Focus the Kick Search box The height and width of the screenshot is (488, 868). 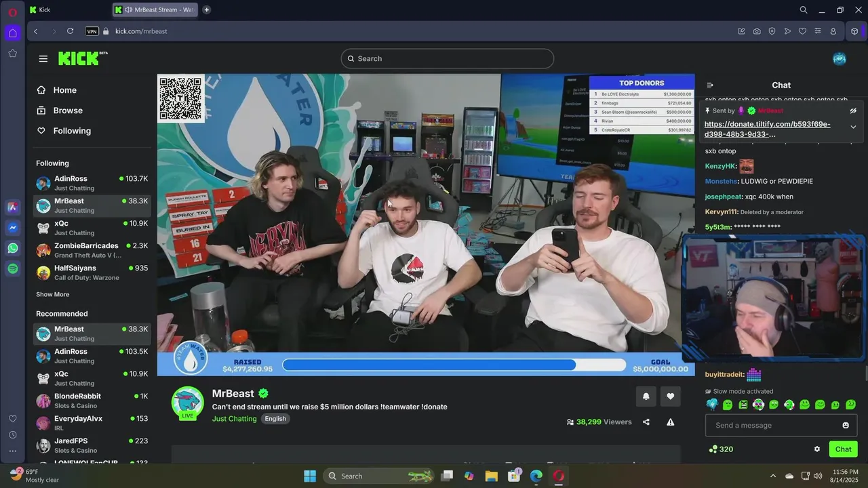(x=448, y=58)
